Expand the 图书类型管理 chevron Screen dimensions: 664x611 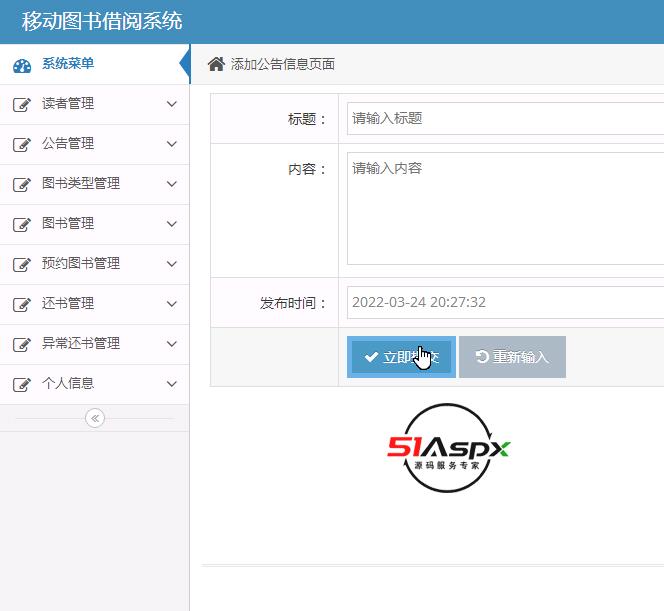172,184
